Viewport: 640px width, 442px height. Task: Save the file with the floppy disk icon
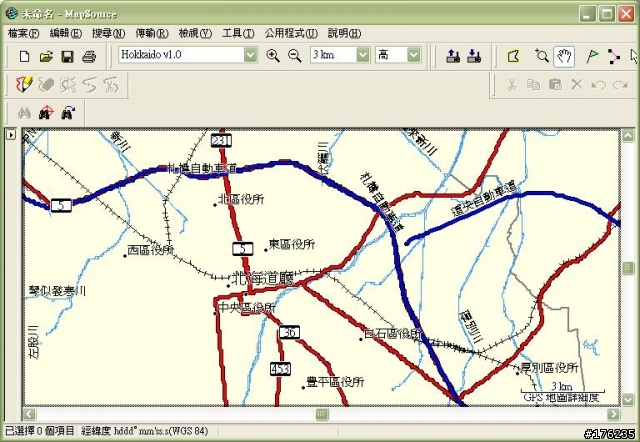tap(67, 56)
